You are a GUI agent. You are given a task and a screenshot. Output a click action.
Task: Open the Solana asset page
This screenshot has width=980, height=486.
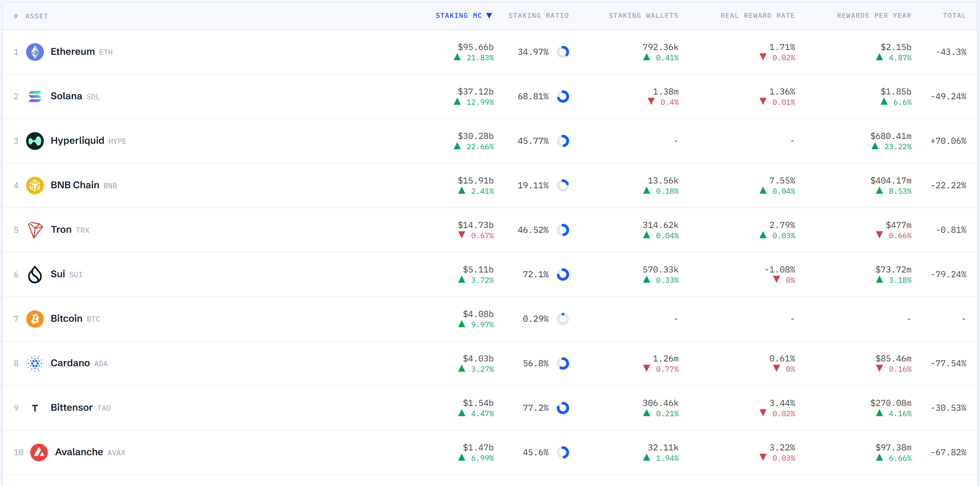click(x=66, y=96)
